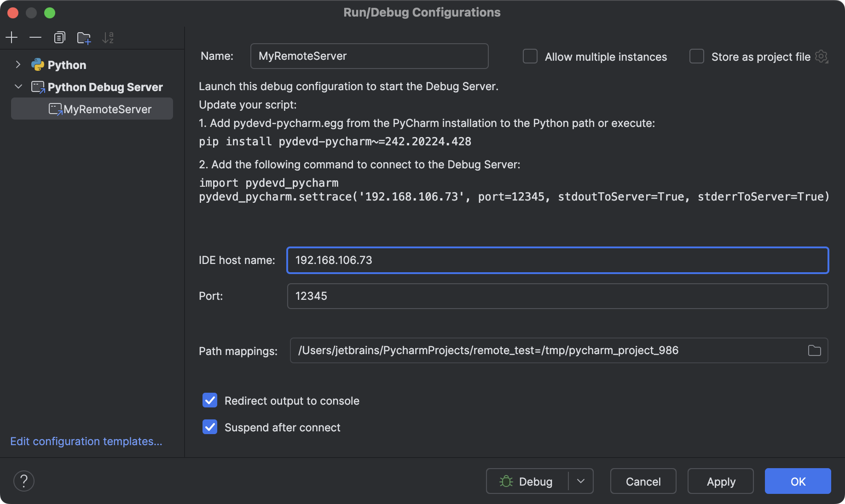The height and width of the screenshot is (504, 845).
Task: Remove the selected configuration with the minus icon
Action: (x=35, y=37)
